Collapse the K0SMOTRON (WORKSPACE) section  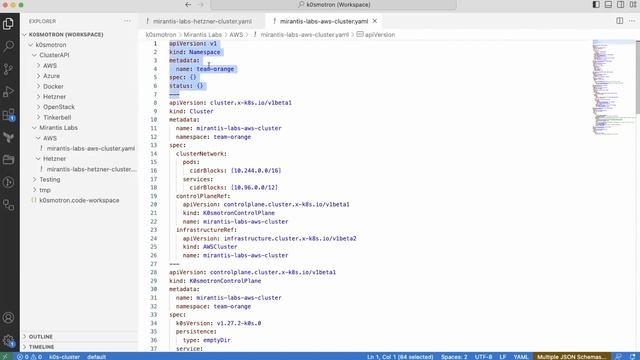66,35
